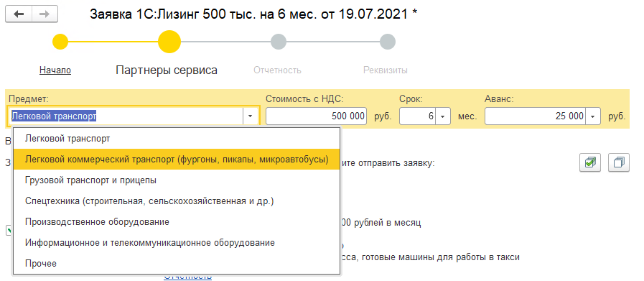Open the Партнеры сервиса step label
The height and width of the screenshot is (281, 644).
tap(167, 70)
